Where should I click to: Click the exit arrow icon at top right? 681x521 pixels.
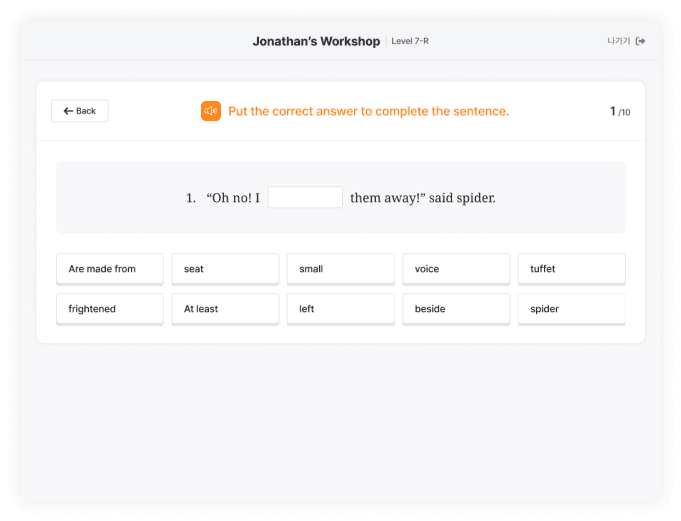(x=641, y=41)
